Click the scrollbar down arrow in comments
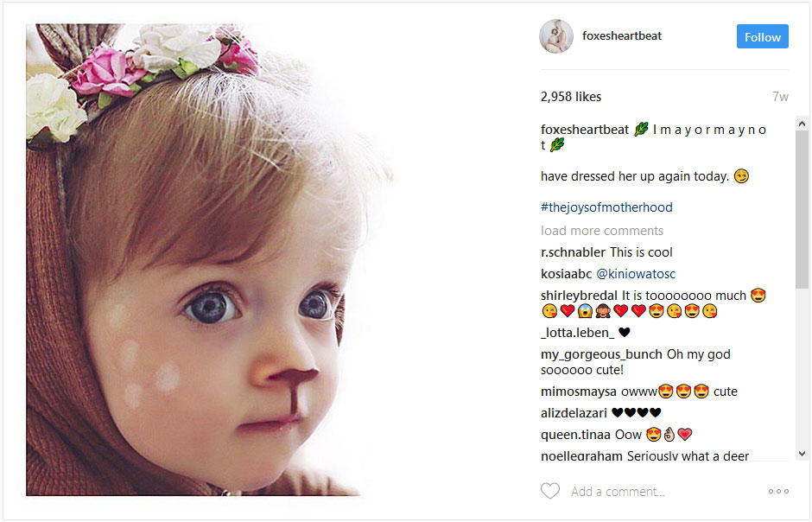The height and width of the screenshot is (522, 812). click(802, 454)
